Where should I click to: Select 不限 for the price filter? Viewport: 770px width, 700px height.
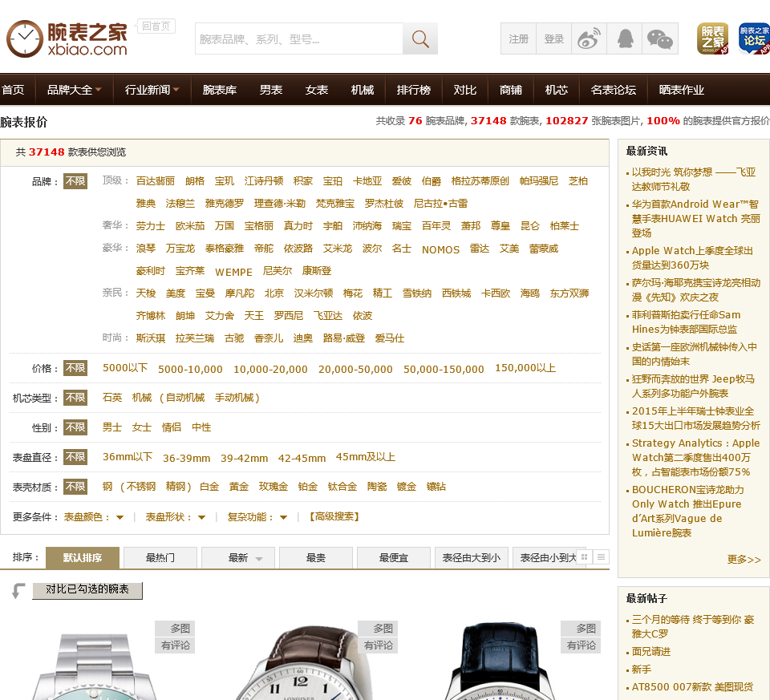pos(75,368)
